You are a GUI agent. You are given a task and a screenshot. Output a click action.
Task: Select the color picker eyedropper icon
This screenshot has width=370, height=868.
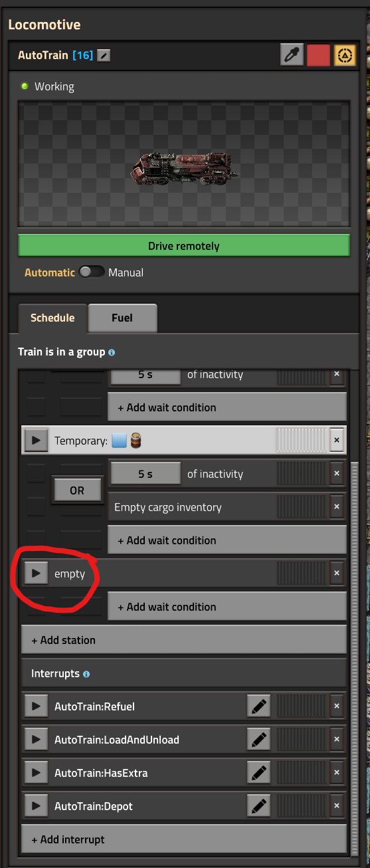(x=292, y=55)
